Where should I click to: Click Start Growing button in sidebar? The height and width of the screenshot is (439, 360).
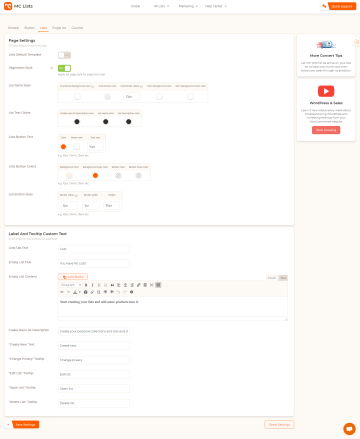click(326, 130)
